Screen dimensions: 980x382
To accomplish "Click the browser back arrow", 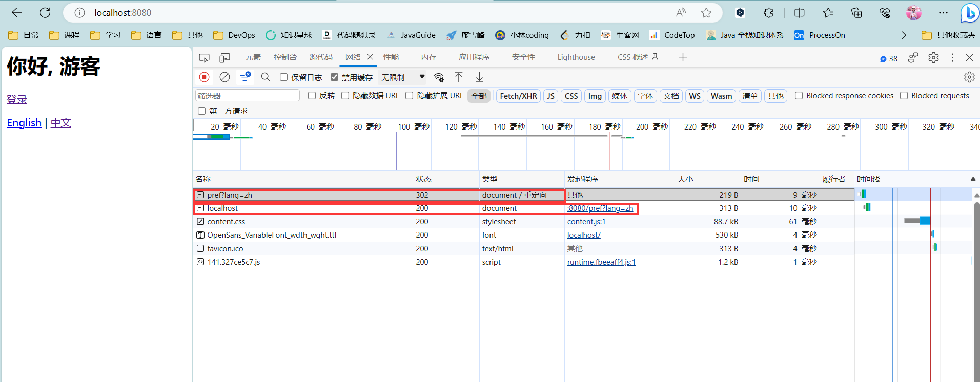I will 17,13.
